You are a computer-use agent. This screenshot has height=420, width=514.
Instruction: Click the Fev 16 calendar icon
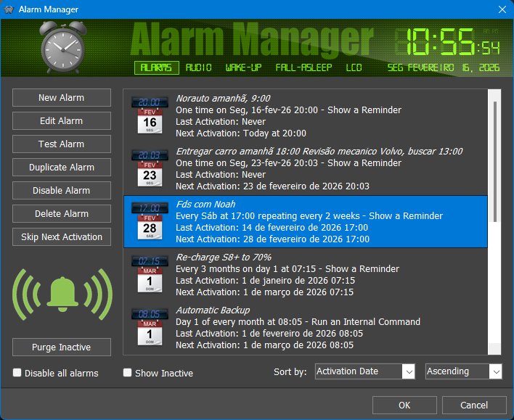click(150, 115)
